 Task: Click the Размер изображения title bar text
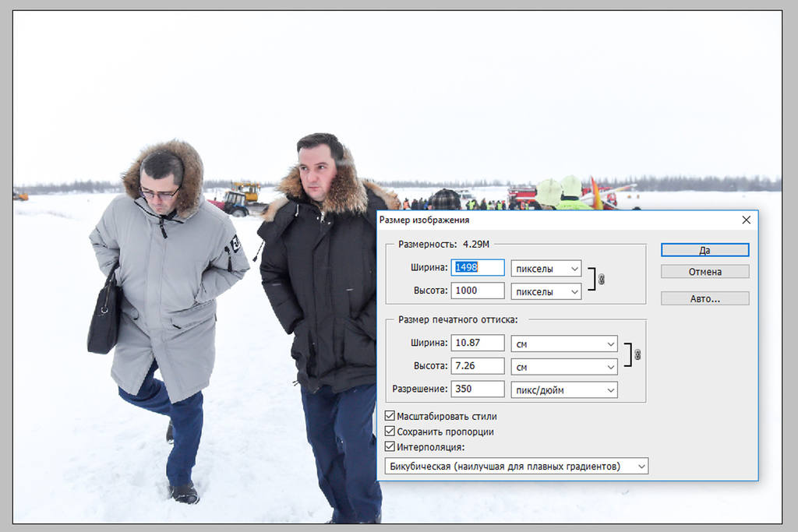tap(424, 220)
